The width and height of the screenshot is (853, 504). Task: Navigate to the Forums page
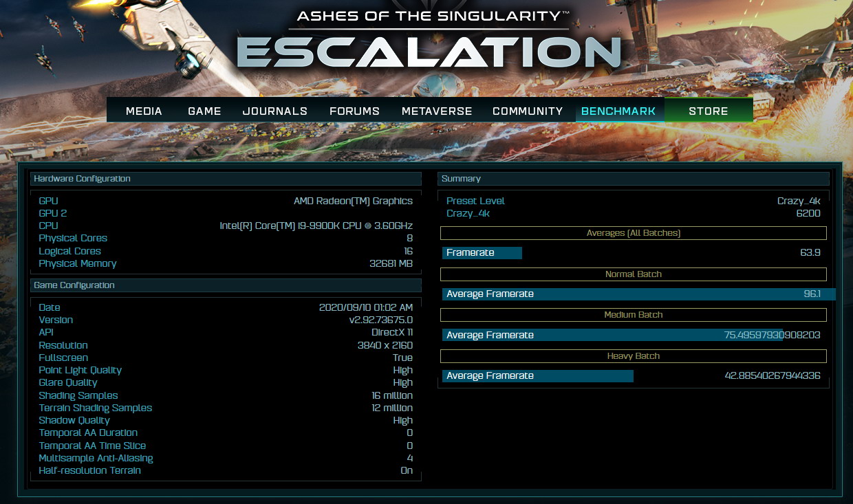pos(354,111)
